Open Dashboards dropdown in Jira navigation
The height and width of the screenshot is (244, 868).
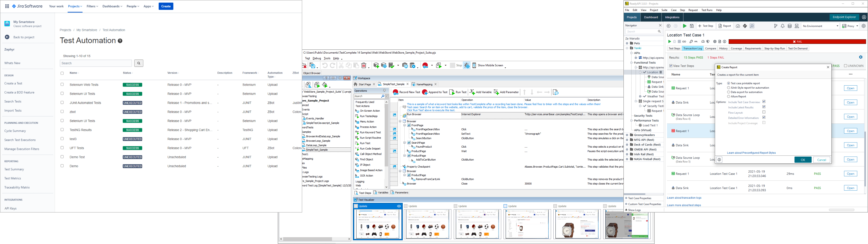pos(112,6)
